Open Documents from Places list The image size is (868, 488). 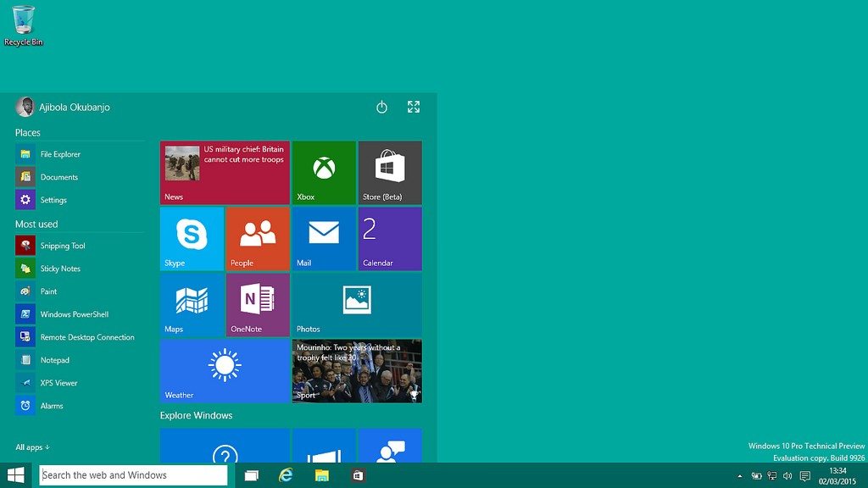tap(80, 177)
